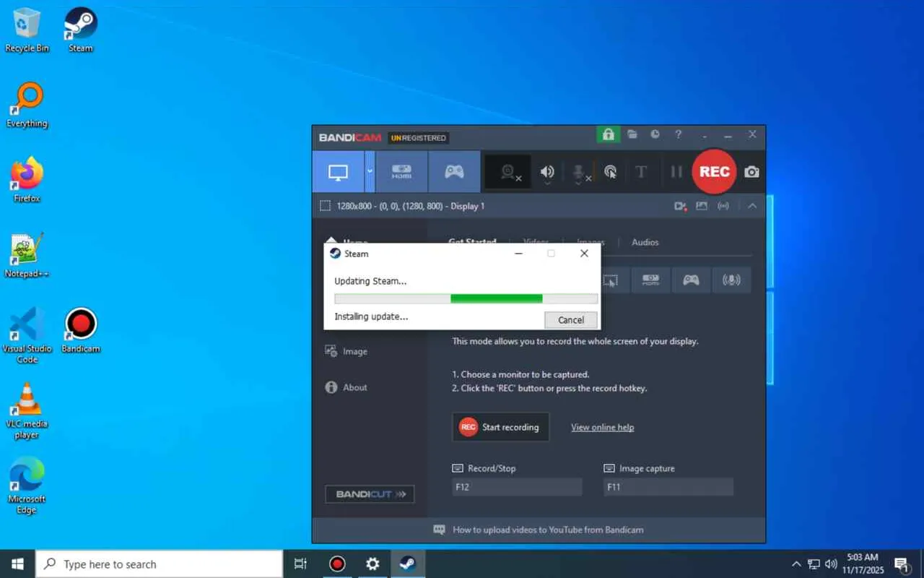Collapse the Bandicam panel with chevron
This screenshot has height=578, width=924.
click(752, 206)
